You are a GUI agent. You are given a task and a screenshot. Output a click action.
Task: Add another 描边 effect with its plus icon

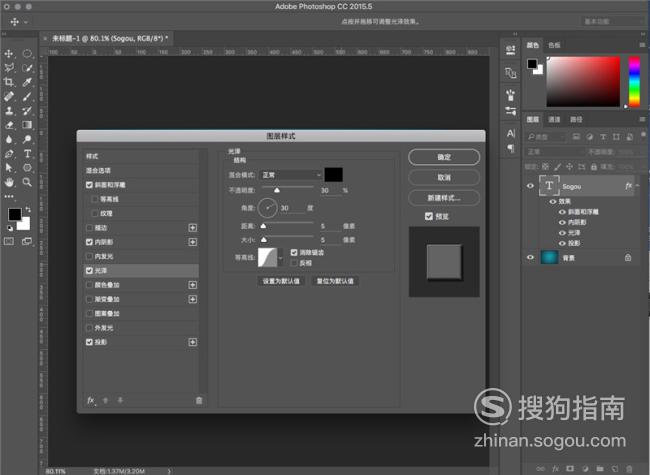[x=193, y=228]
